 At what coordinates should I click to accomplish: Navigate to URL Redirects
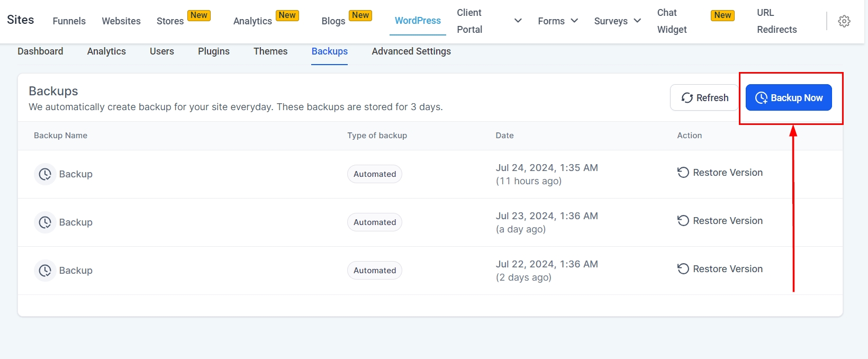tap(776, 21)
